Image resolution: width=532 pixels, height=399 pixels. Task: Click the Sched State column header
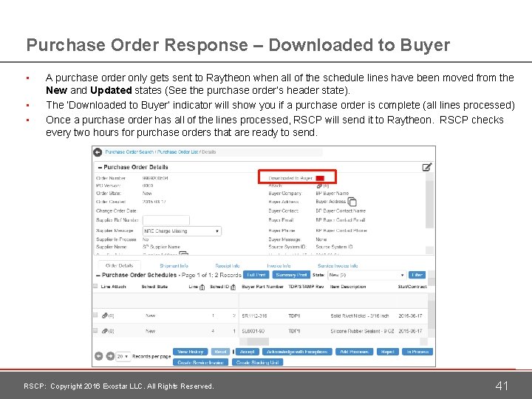pos(154,287)
